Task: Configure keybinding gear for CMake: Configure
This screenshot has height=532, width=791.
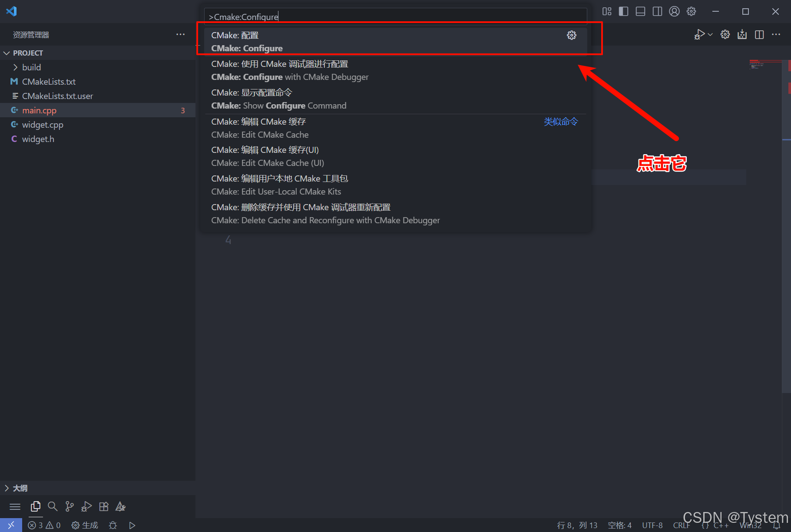Action: [x=572, y=35]
